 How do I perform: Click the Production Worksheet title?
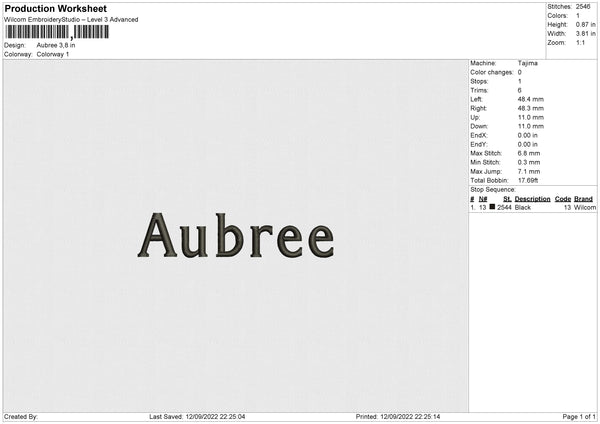click(55, 8)
